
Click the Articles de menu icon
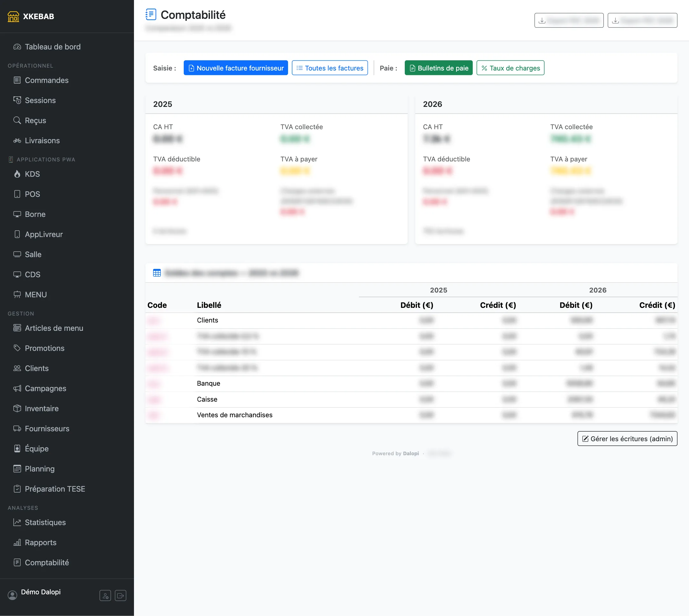[17, 328]
